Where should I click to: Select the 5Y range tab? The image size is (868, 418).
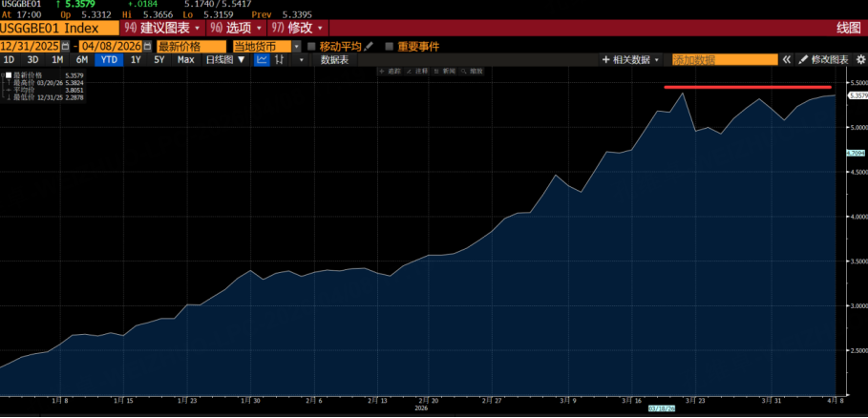coord(159,60)
